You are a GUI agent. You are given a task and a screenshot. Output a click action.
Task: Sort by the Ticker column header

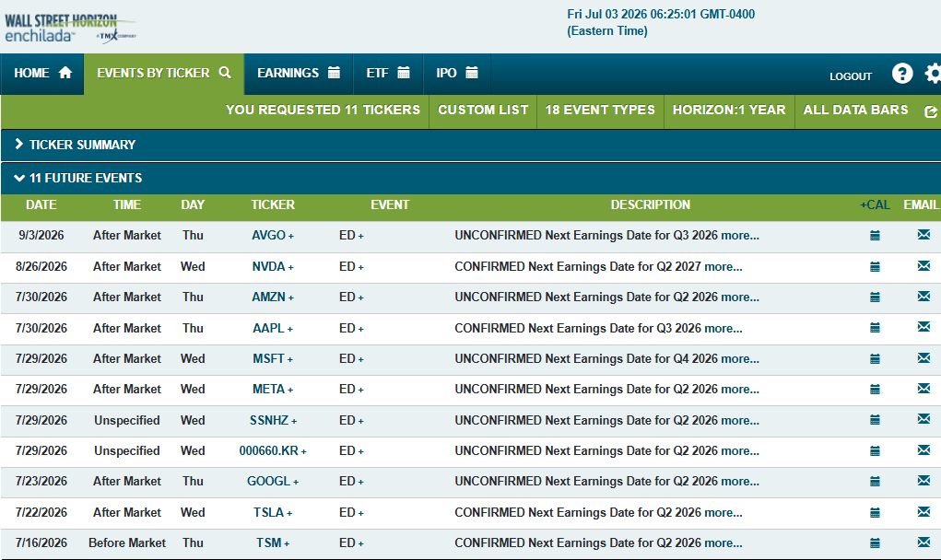pos(273,205)
